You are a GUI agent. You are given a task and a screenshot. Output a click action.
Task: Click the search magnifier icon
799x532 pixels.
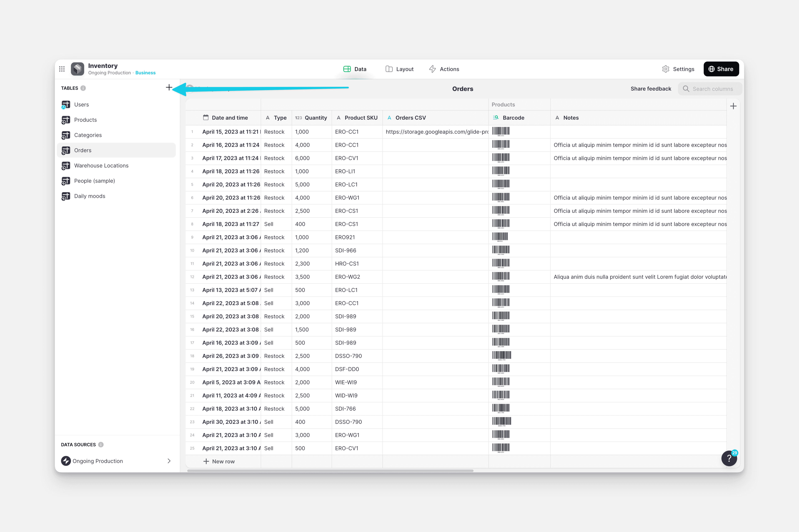pyautogui.click(x=686, y=89)
